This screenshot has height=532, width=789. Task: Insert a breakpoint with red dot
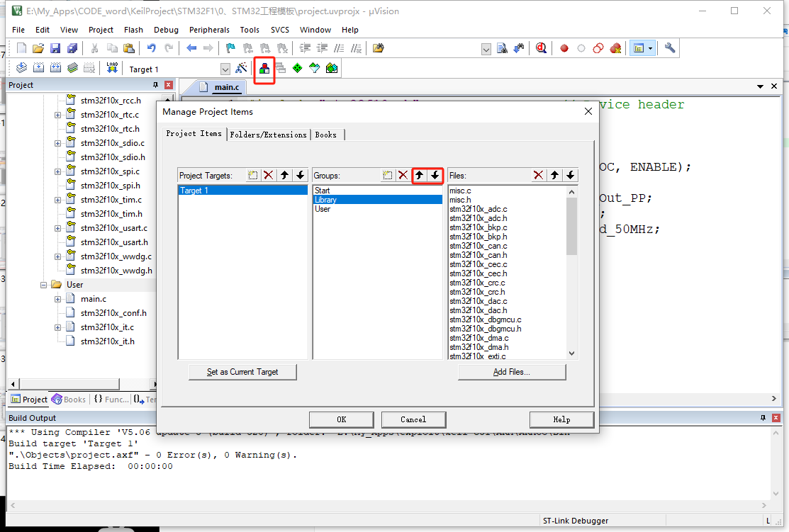click(x=564, y=48)
